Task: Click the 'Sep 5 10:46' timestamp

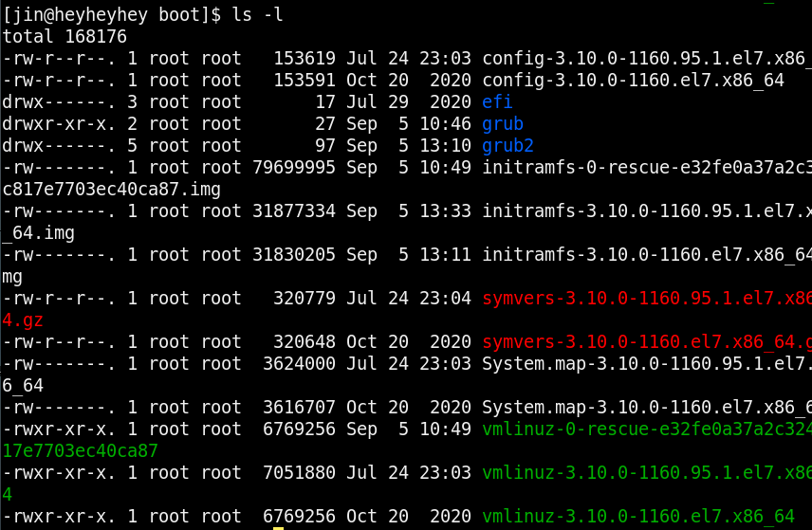Action: 409,123
